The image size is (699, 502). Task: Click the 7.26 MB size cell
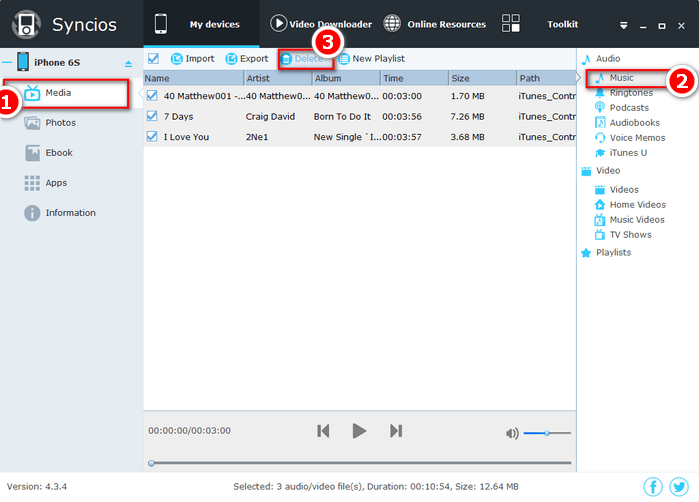[x=467, y=116]
